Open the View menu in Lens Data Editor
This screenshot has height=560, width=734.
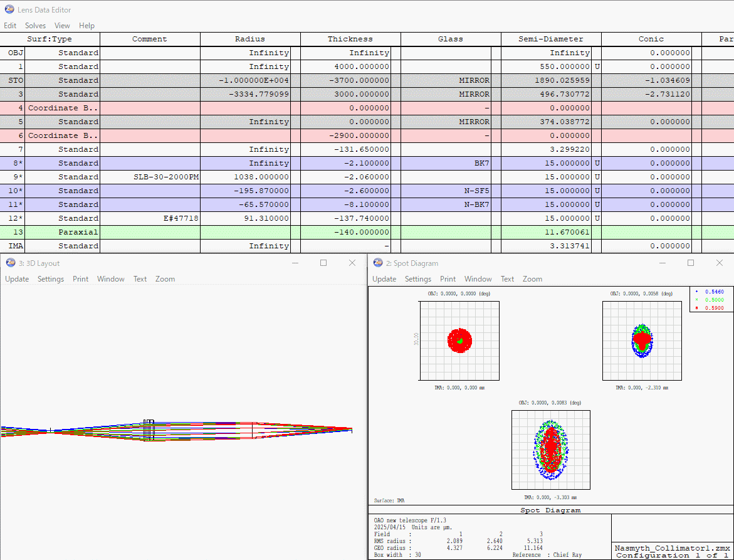(x=62, y=26)
